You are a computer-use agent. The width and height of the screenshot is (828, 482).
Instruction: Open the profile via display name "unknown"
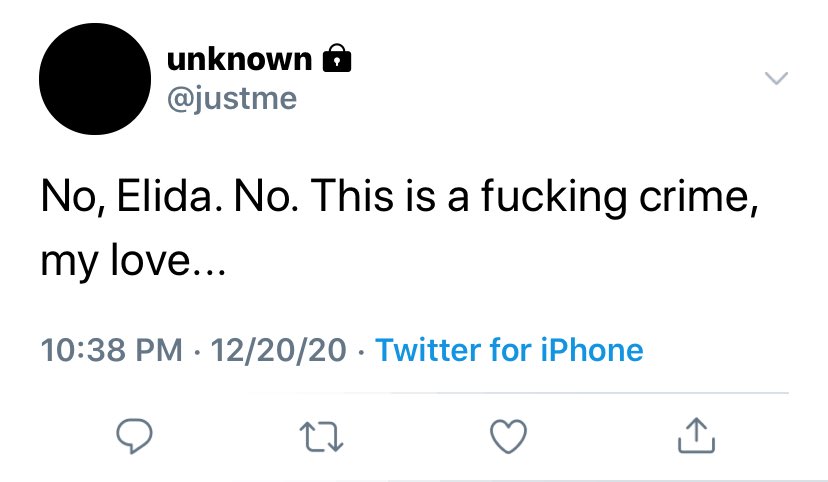coord(239,59)
